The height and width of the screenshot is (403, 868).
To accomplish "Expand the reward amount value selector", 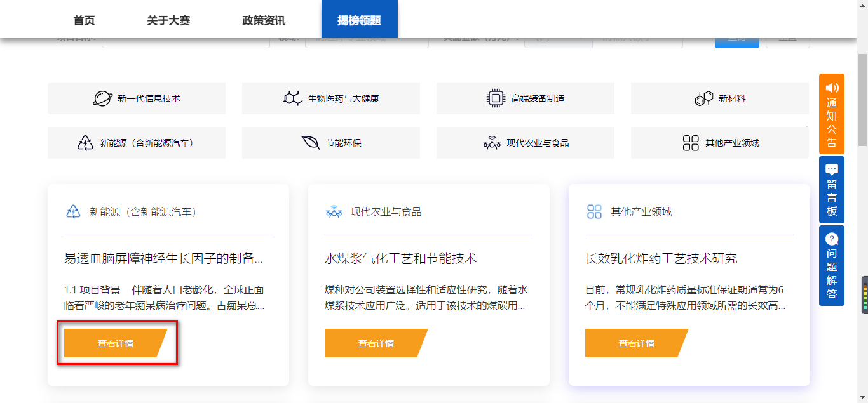I will pos(639,40).
